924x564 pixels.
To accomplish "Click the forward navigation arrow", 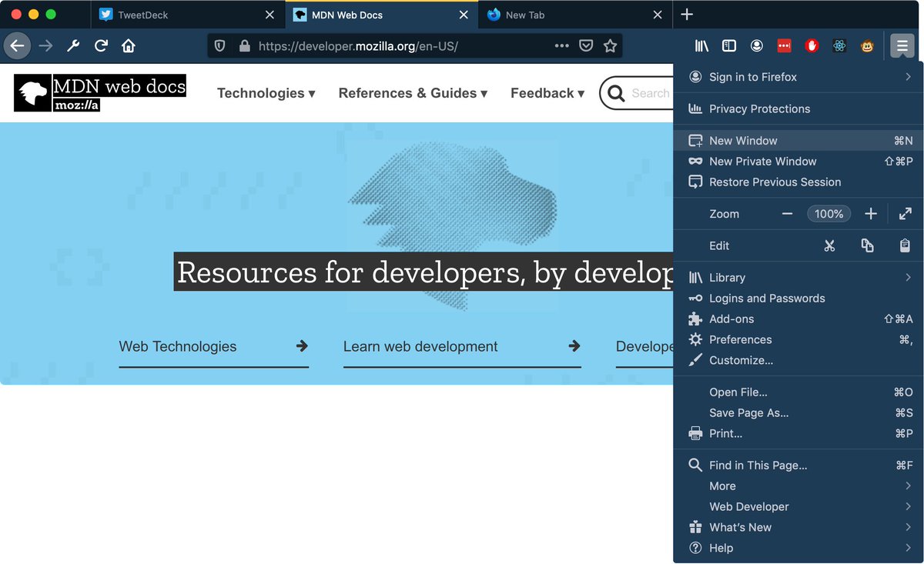I will click(45, 46).
